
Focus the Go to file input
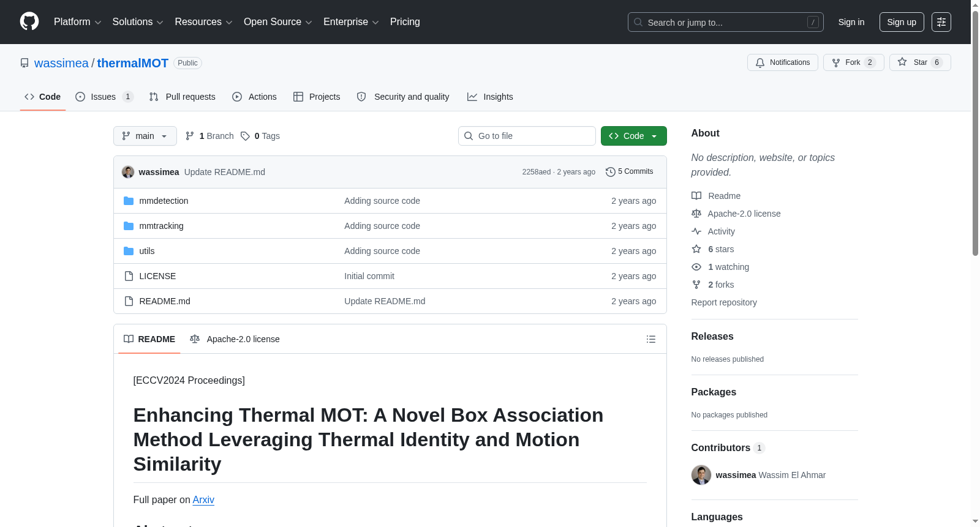click(x=527, y=136)
